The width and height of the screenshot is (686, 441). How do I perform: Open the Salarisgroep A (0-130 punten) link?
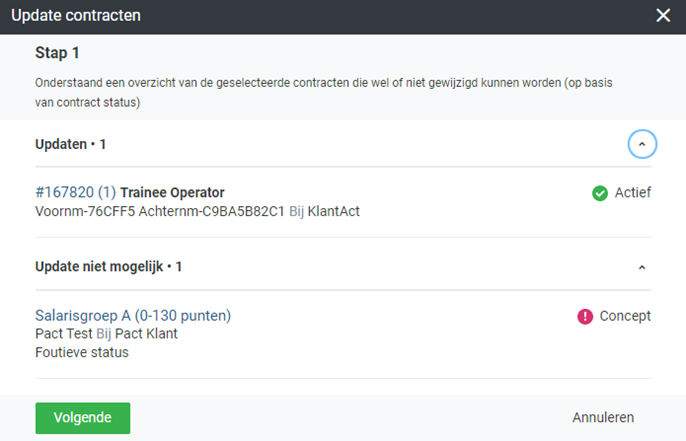click(133, 316)
